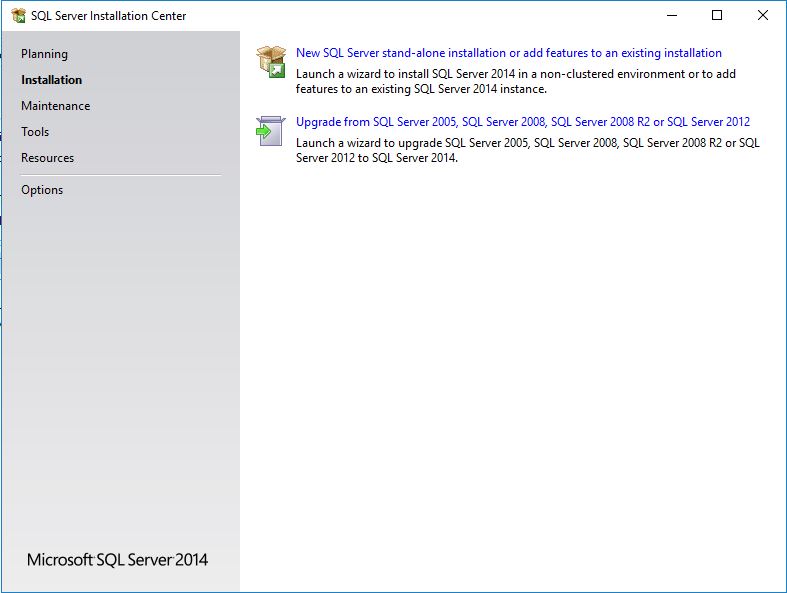
Task: Launch New SQL Server stand-alone installation link
Action: point(508,53)
